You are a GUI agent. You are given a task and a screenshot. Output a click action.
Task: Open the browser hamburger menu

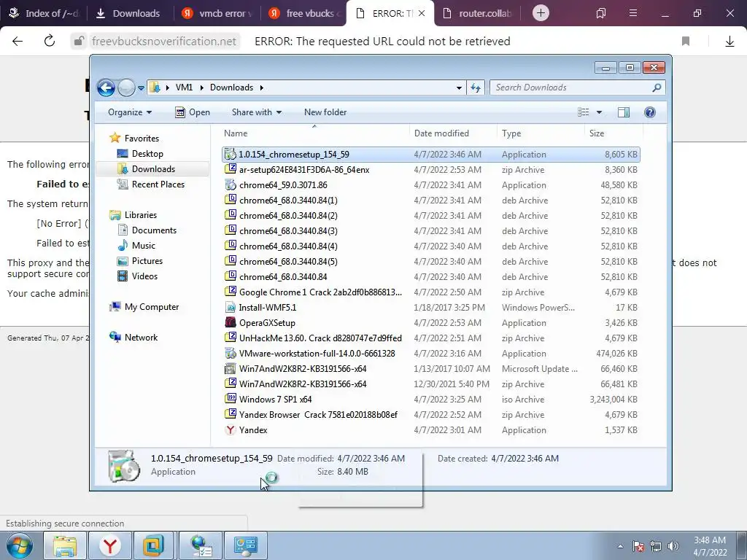pos(633,13)
